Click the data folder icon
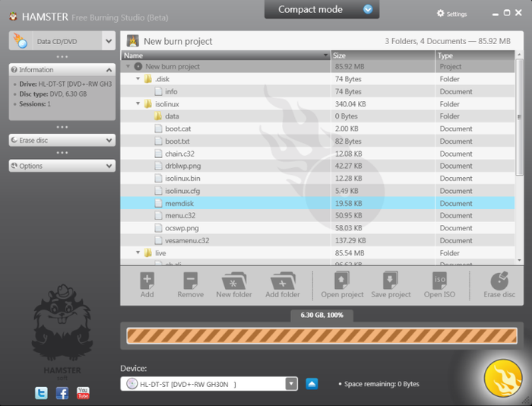This screenshot has height=406, width=532. tap(157, 116)
